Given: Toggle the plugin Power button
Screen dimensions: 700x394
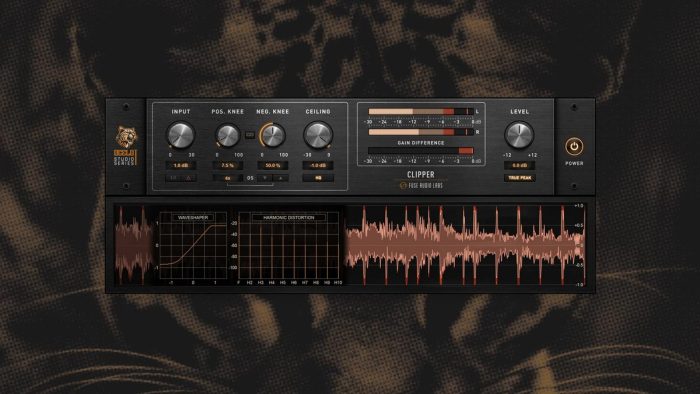Looking at the screenshot, I should pyautogui.click(x=574, y=146).
